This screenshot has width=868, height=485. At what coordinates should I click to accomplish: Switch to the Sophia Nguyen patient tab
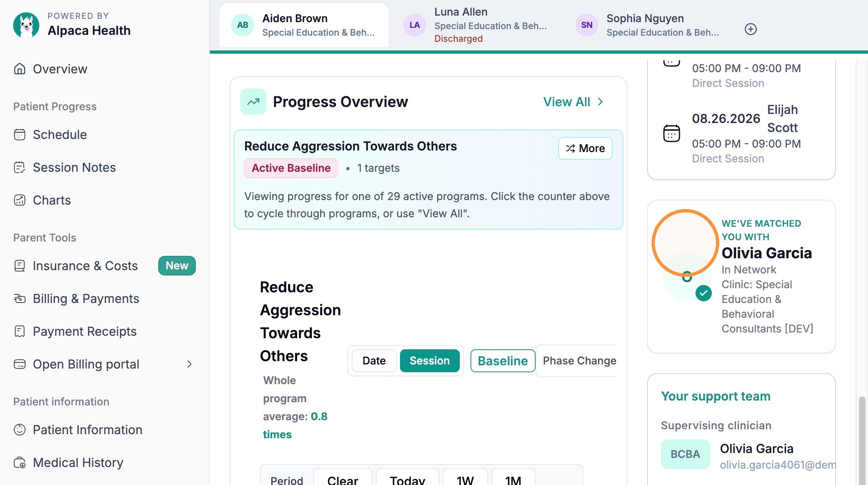(x=648, y=25)
